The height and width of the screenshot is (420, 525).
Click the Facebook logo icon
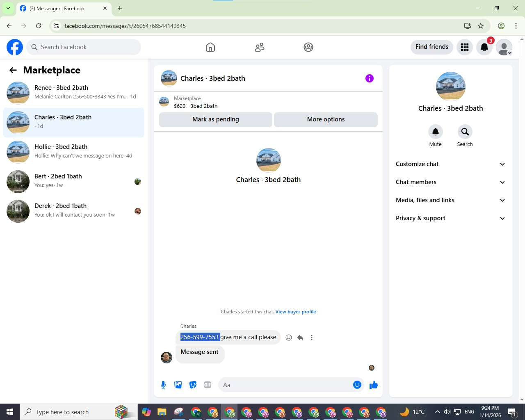coord(15,47)
